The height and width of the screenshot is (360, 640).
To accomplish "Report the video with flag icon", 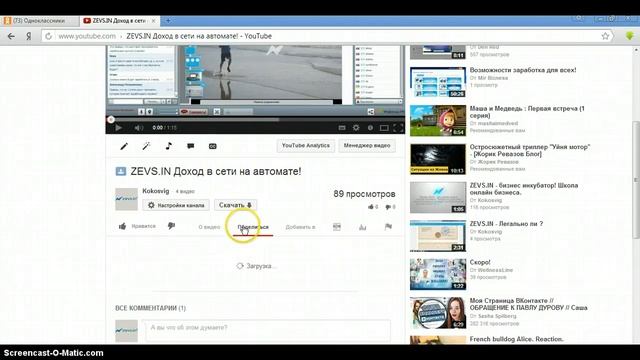I will (x=388, y=227).
